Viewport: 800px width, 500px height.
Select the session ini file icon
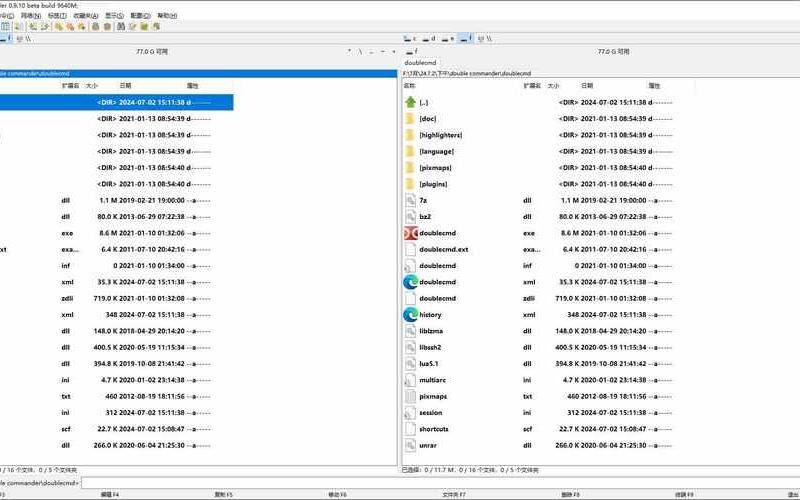pyautogui.click(x=410, y=413)
